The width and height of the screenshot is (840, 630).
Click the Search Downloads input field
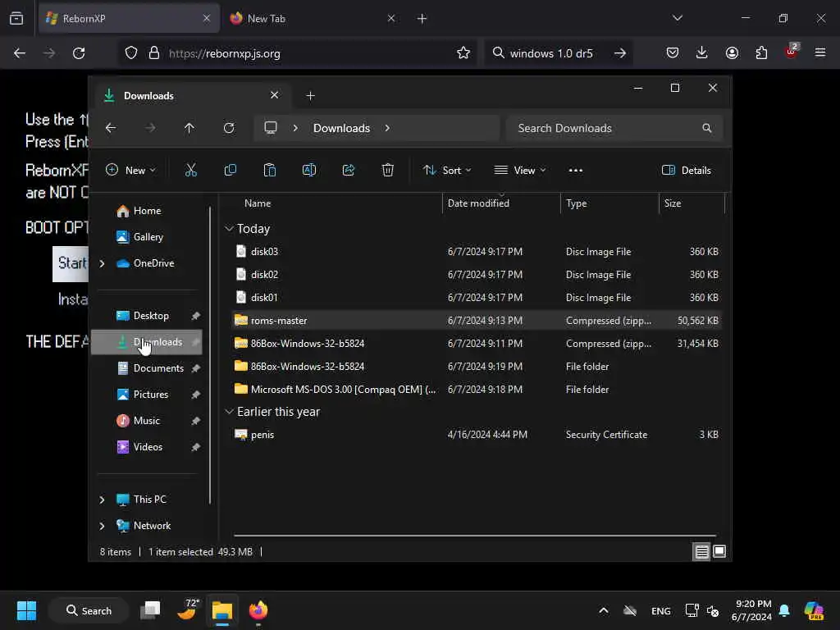pyautogui.click(x=614, y=128)
